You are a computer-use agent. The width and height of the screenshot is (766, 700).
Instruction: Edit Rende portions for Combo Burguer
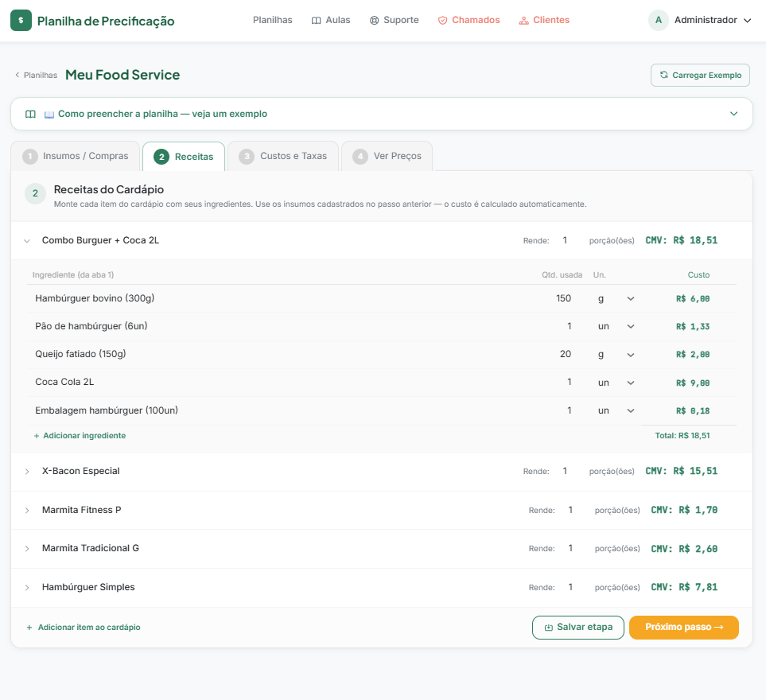566,240
